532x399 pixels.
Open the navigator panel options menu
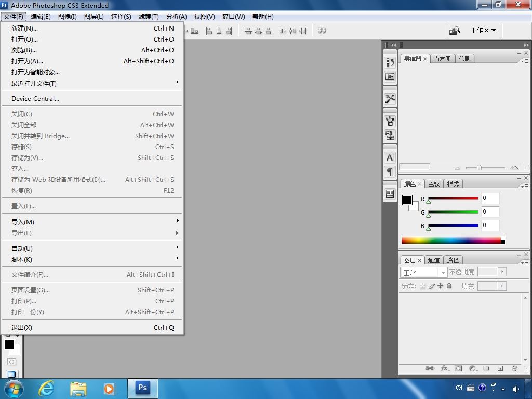click(x=525, y=61)
